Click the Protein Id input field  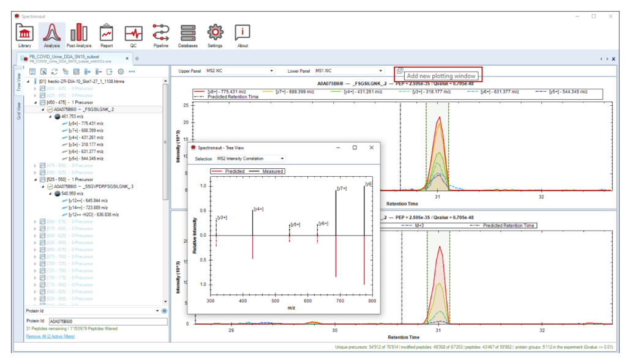(108, 321)
